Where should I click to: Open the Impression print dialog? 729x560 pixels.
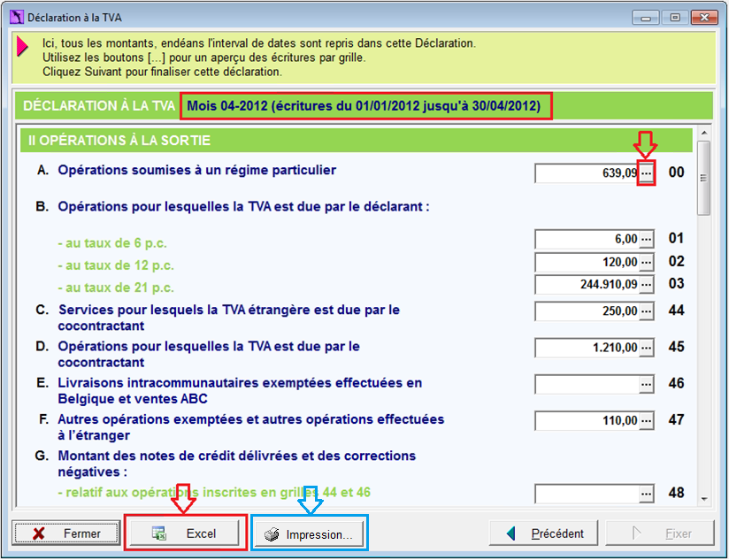point(309,534)
